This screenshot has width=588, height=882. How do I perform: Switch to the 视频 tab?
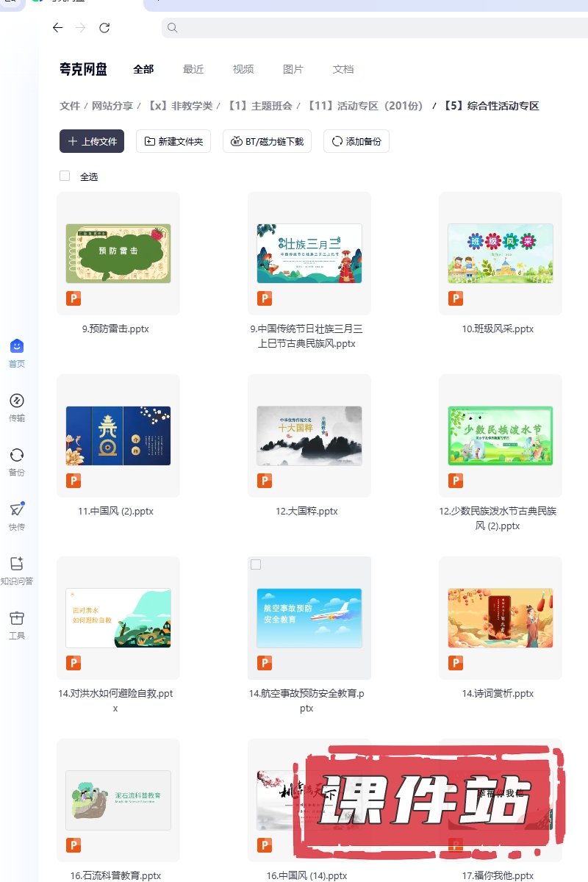pyautogui.click(x=243, y=69)
